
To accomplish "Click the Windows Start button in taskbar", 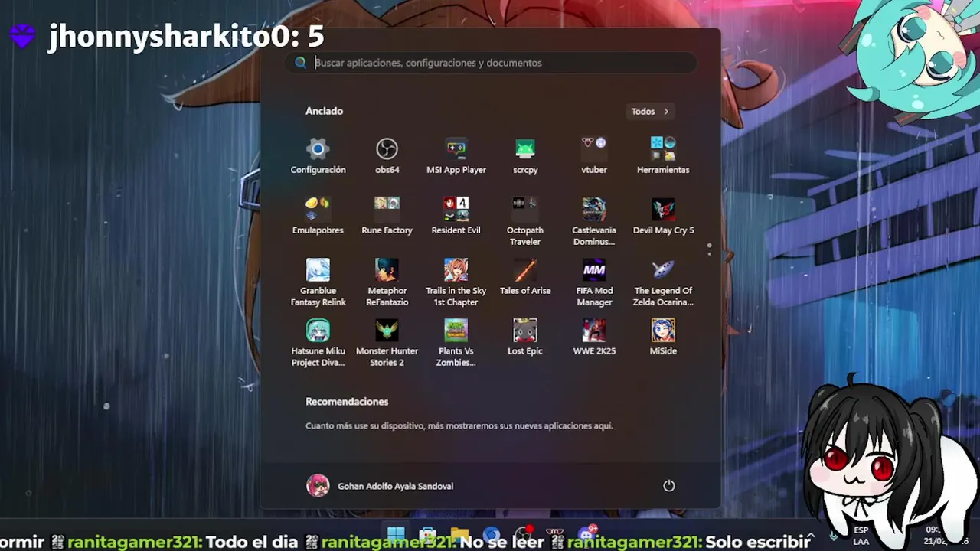I will click(396, 536).
